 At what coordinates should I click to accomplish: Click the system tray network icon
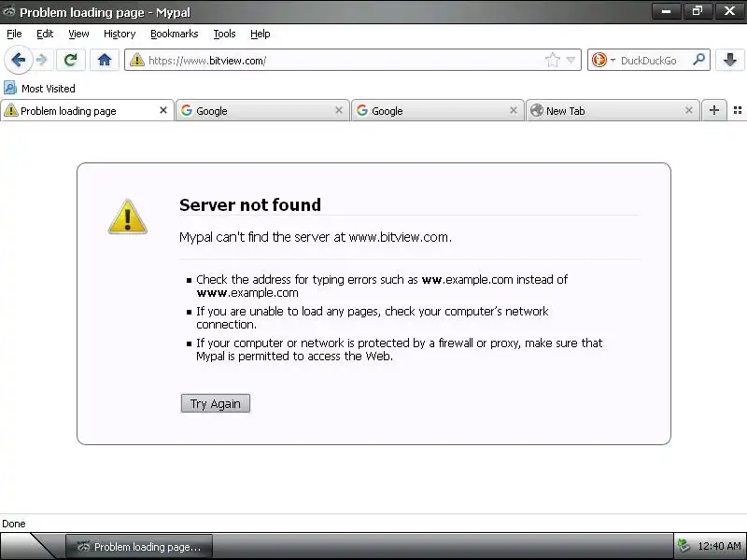(x=684, y=546)
